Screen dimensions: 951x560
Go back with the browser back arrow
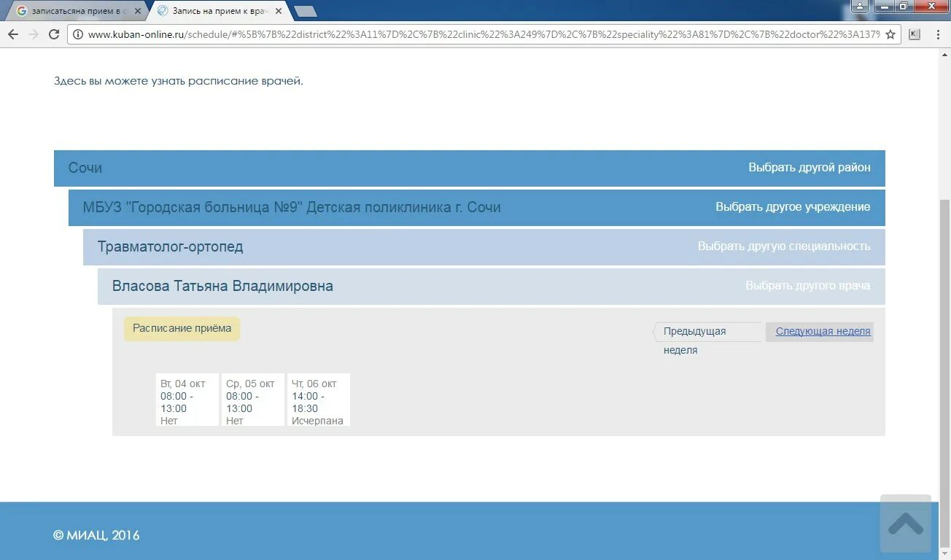(x=13, y=34)
